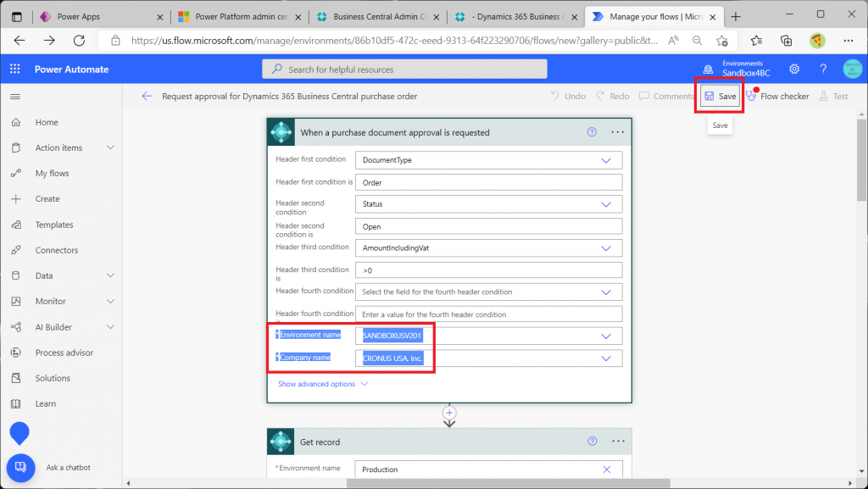Click the Environments picker icon

click(x=708, y=69)
